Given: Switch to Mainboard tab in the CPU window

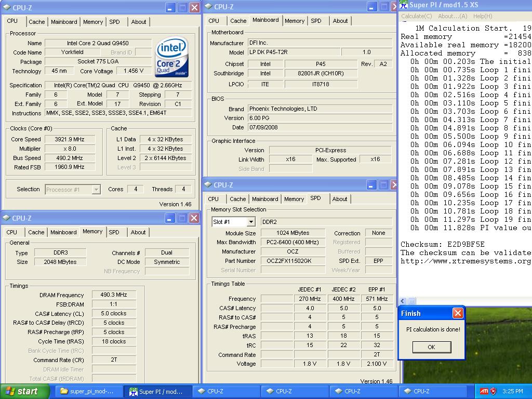Looking at the screenshot, I should point(64,22).
